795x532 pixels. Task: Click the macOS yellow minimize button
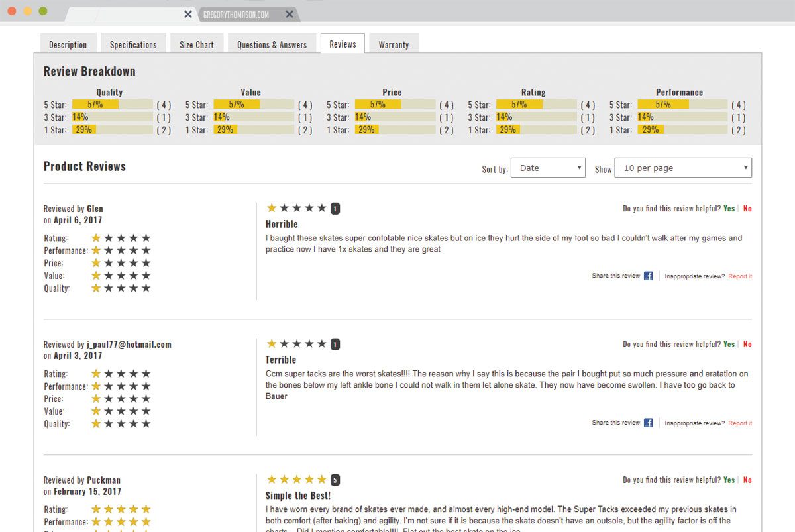pyautogui.click(x=27, y=11)
